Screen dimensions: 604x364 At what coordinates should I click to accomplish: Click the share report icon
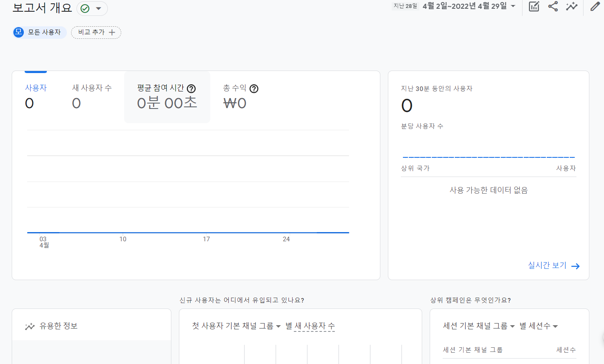pyautogui.click(x=553, y=6)
